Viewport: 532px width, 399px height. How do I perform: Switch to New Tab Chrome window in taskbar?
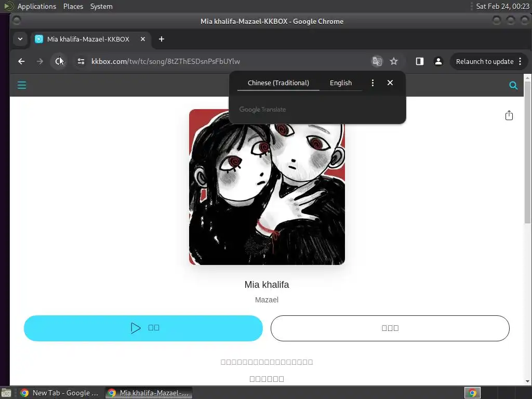pyautogui.click(x=59, y=393)
